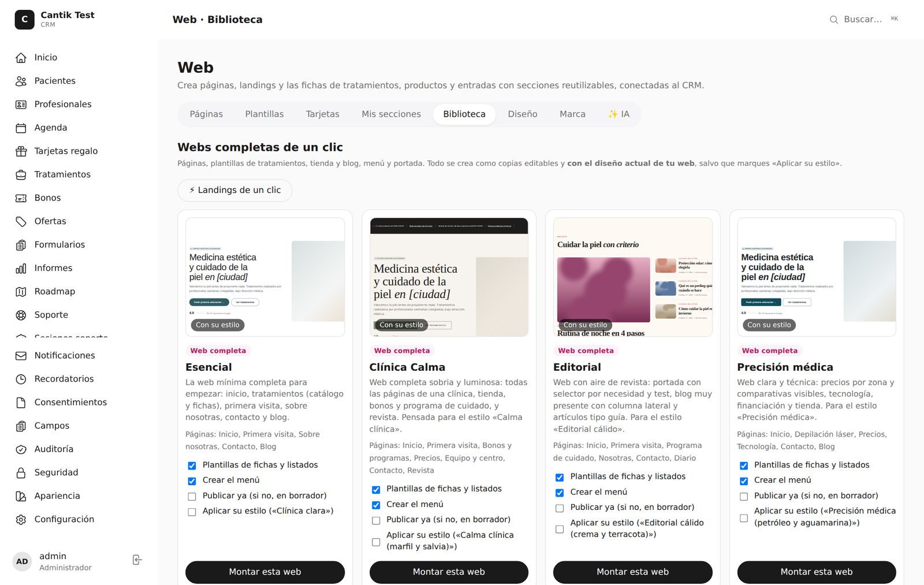This screenshot has width=924, height=585.
Task: Enable Aplicar su estilo «Editorial cálido»
Action: click(x=560, y=529)
